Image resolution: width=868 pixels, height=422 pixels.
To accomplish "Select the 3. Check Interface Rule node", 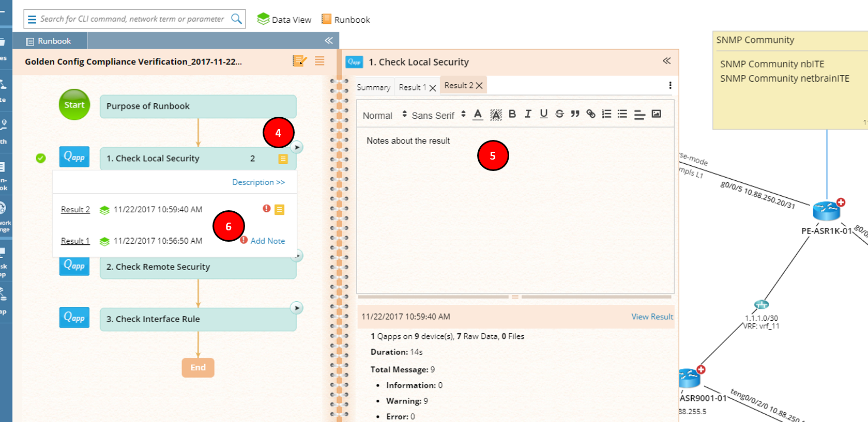I will (x=198, y=319).
